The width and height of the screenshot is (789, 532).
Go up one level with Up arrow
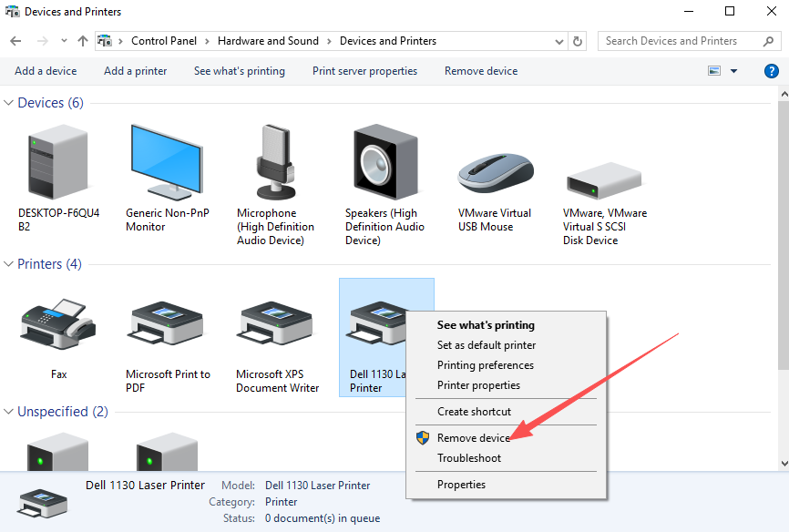point(83,41)
